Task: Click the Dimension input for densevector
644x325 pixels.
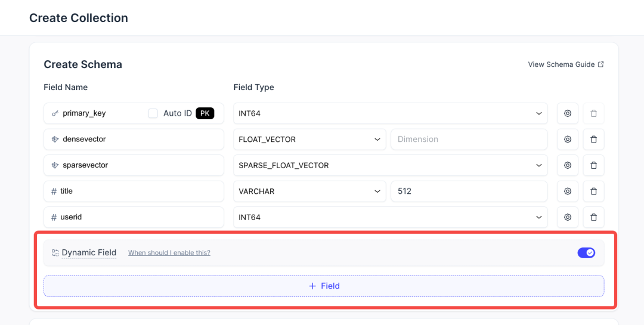Action: click(x=469, y=140)
